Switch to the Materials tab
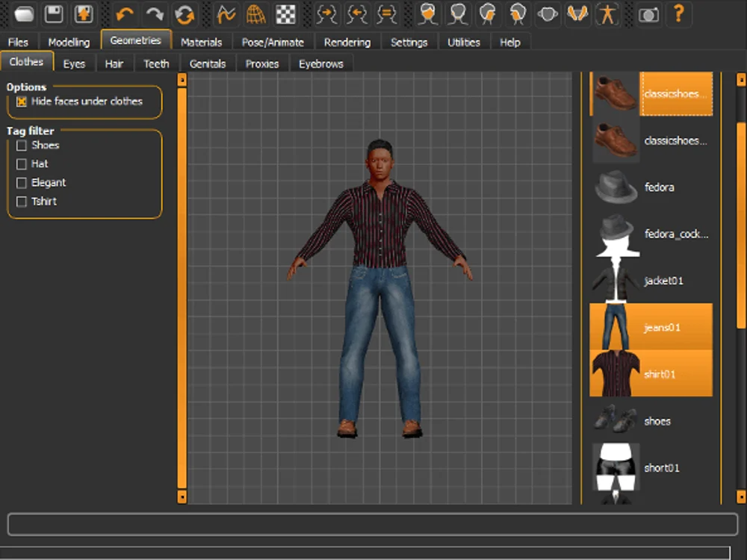747x560 pixels. 201,43
